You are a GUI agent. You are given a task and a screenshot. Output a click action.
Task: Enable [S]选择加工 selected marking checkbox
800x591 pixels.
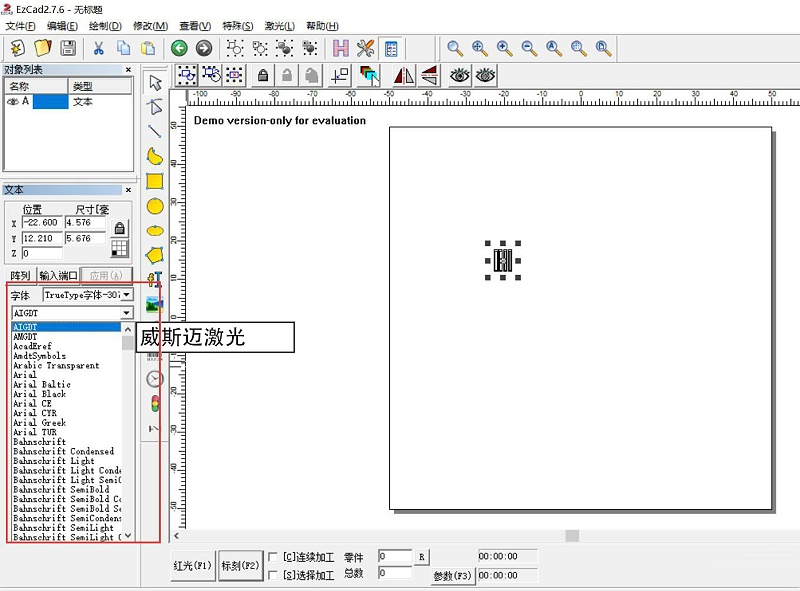[274, 574]
